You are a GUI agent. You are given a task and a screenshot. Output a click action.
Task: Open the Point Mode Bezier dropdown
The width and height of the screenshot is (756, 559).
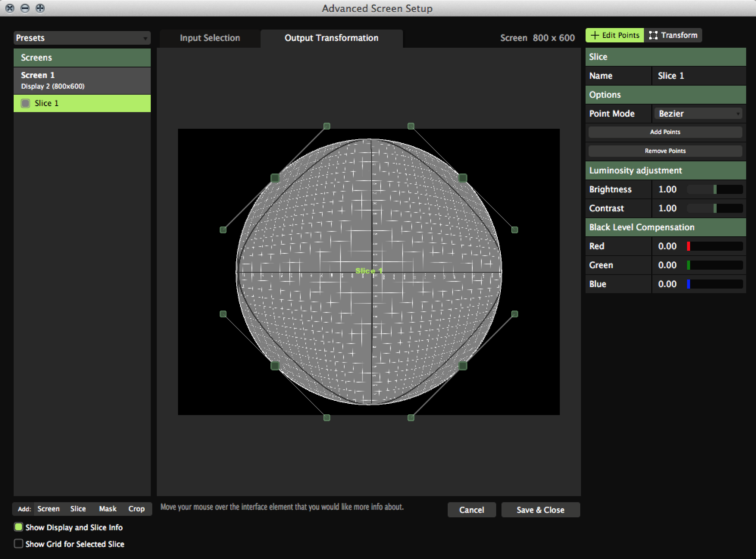coord(698,114)
